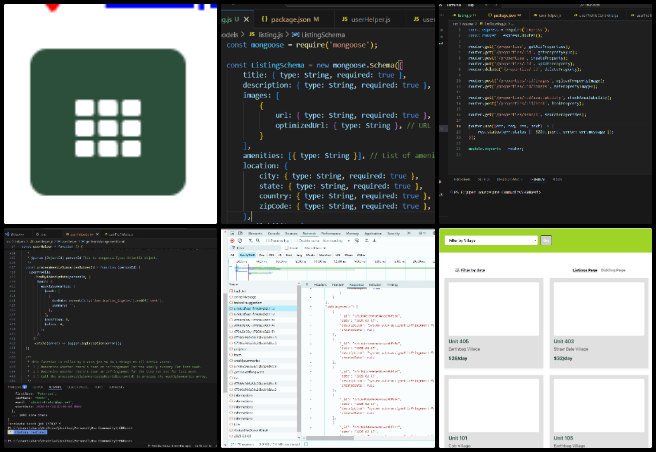Open the Sources tab in DevTools
656x452 pixels.
[x=291, y=234]
